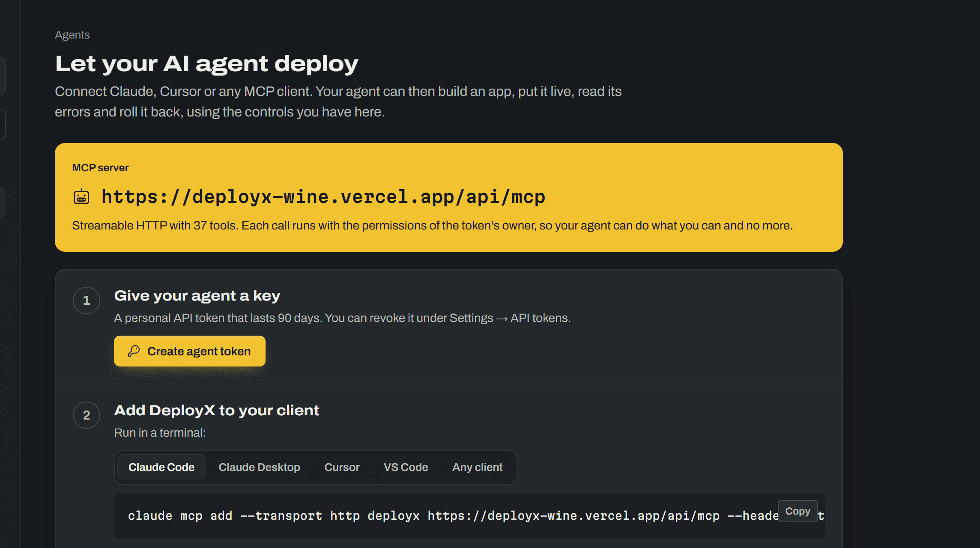Click the Agents breadcrumb label

point(72,35)
